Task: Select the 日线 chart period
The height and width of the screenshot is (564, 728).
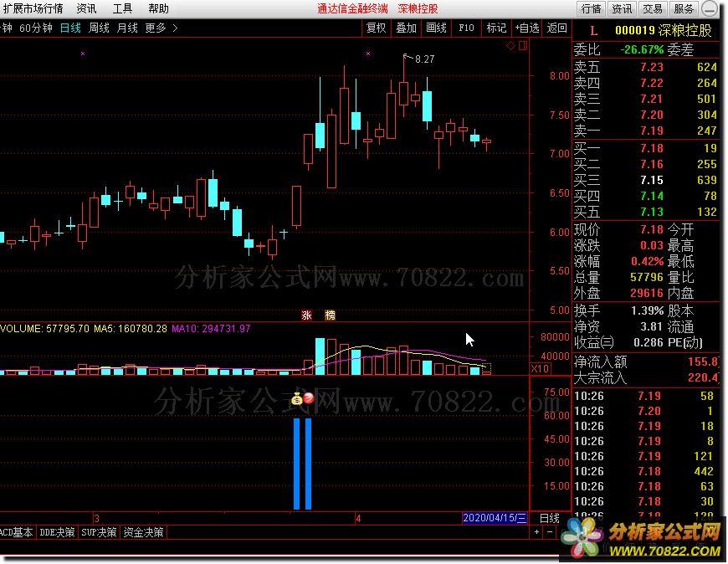Action: coord(70,28)
